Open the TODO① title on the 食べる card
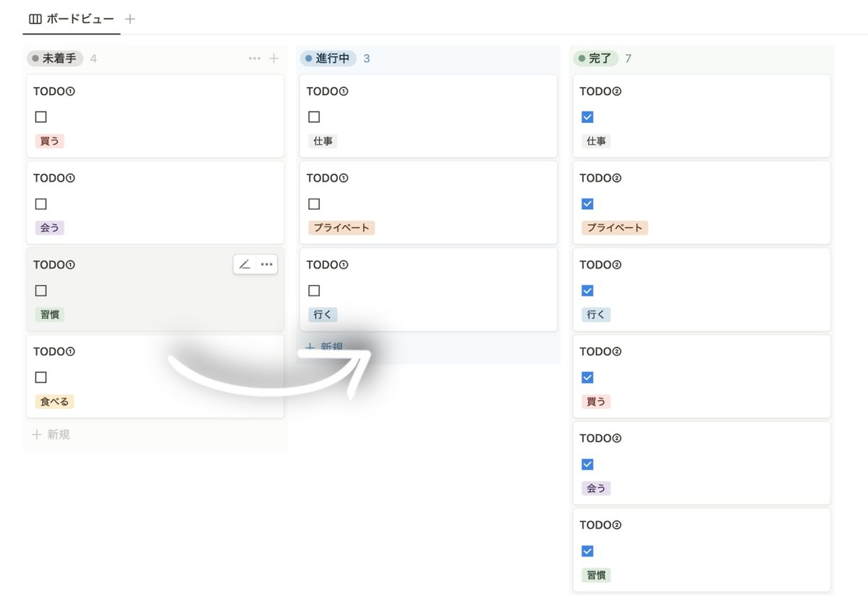The height and width of the screenshot is (595, 868). pyautogui.click(x=54, y=352)
